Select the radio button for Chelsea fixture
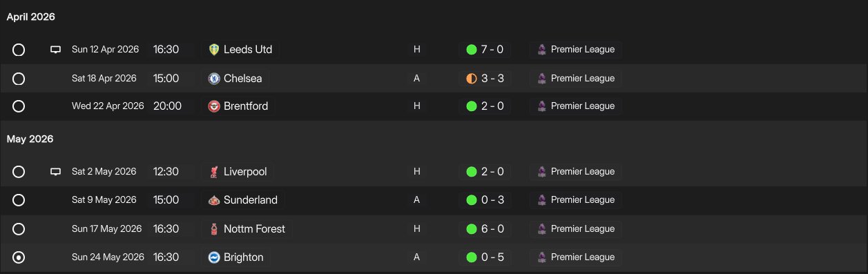 pyautogui.click(x=19, y=79)
